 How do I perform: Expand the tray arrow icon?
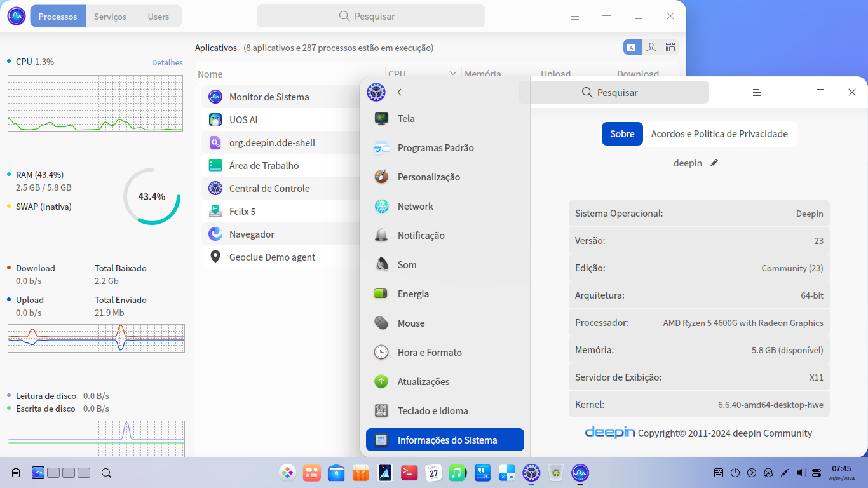pos(752,473)
